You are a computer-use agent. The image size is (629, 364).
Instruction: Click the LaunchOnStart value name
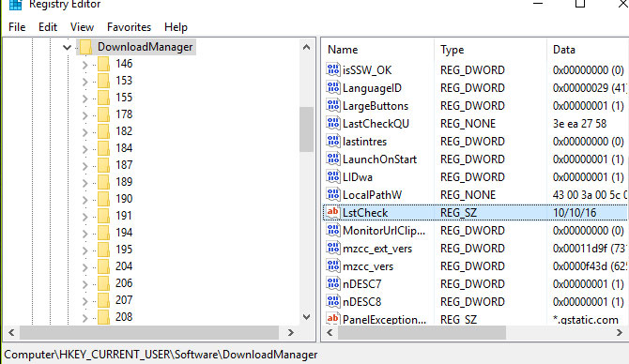pyautogui.click(x=379, y=159)
